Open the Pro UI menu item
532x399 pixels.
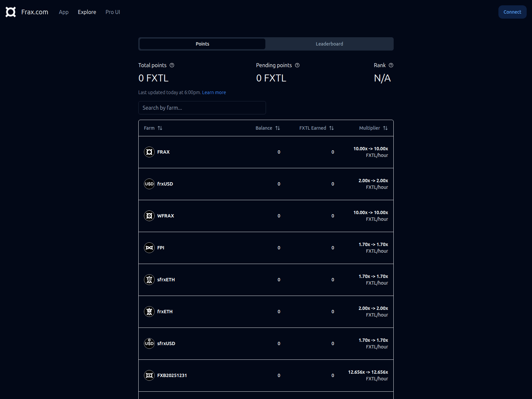[113, 12]
